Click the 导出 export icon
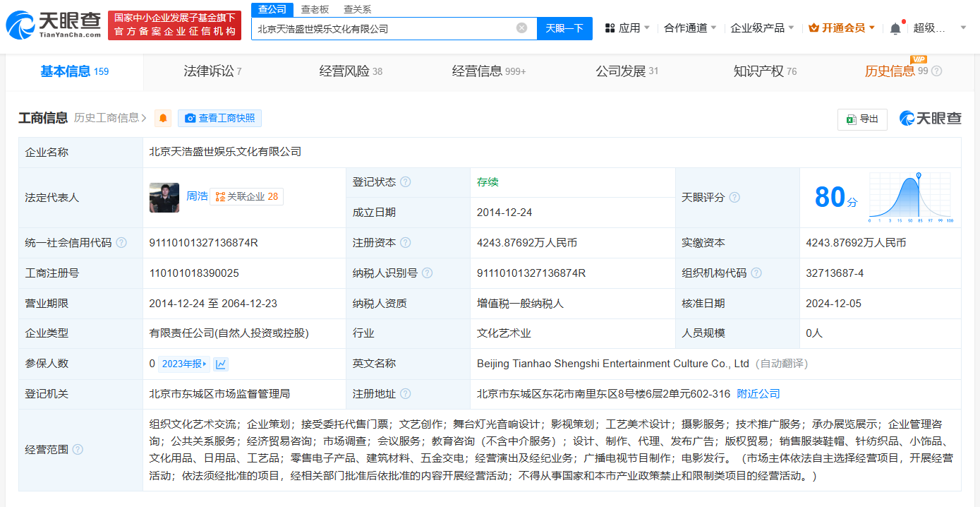The width and height of the screenshot is (980, 507). coord(850,119)
